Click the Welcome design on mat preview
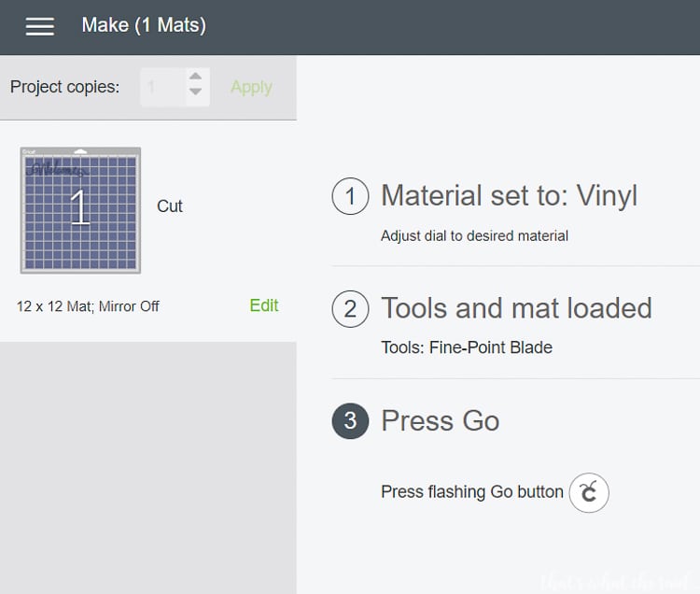The width and height of the screenshot is (700, 594). [56, 169]
